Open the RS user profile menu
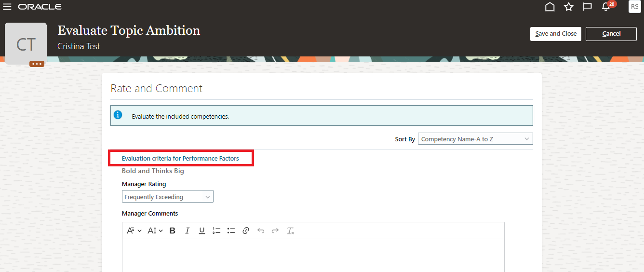644x272 pixels. [634, 6]
